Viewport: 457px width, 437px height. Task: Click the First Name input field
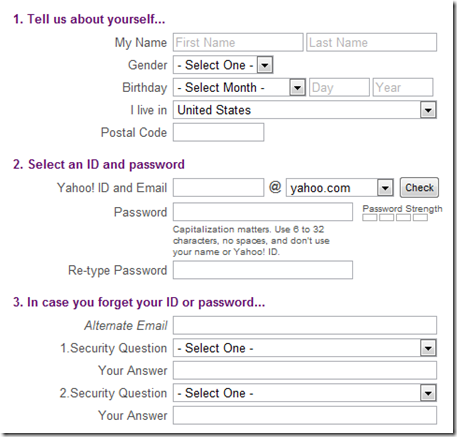click(x=238, y=42)
